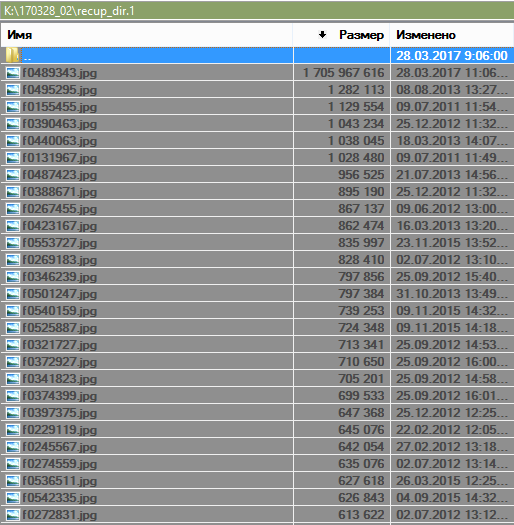
Task: Select the file f0131967.jpg
Action: coord(60,158)
